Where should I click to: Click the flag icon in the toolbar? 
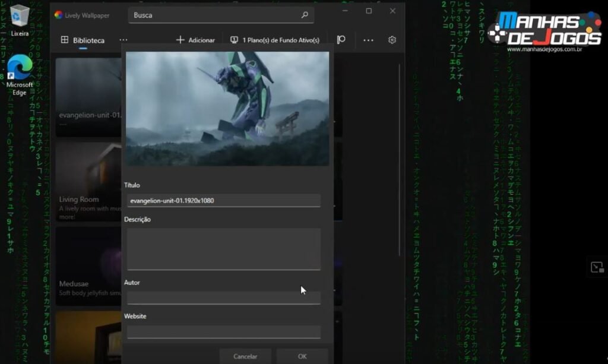(x=341, y=40)
